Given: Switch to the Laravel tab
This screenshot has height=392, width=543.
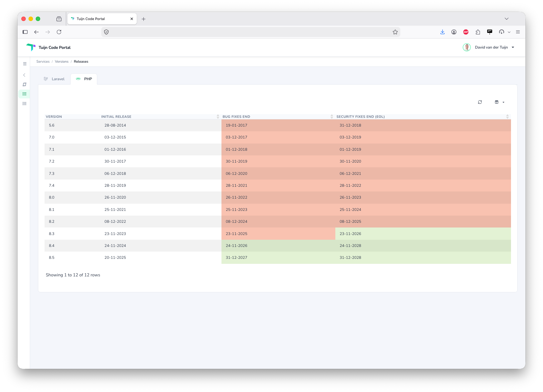Looking at the screenshot, I should (x=54, y=79).
